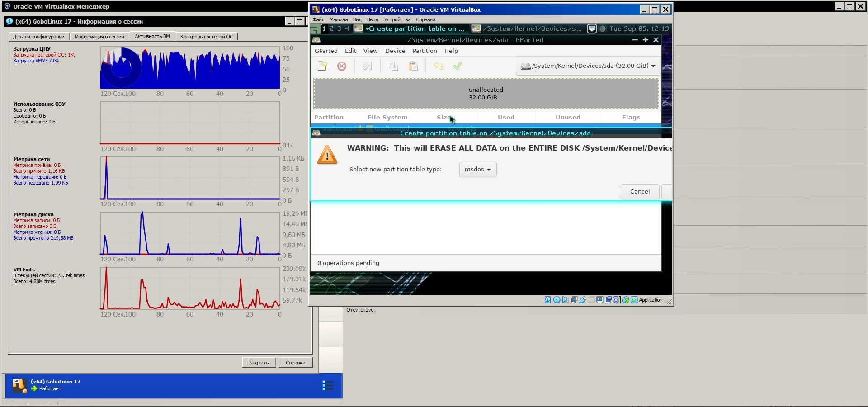Click the Used column header
The height and width of the screenshot is (407, 868).
(x=506, y=118)
